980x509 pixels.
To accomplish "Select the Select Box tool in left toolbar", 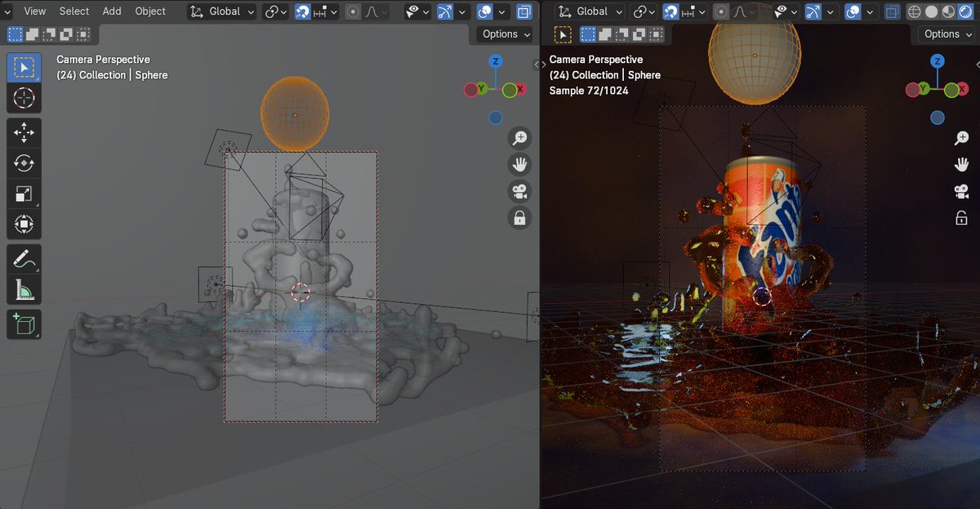I will point(24,68).
